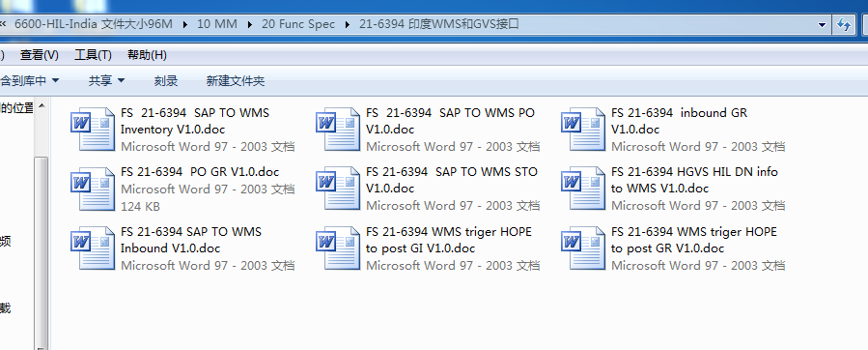
Task: Select file name 'FS 21-6394 inbound GR V1.0.doc'
Action: pos(679,121)
